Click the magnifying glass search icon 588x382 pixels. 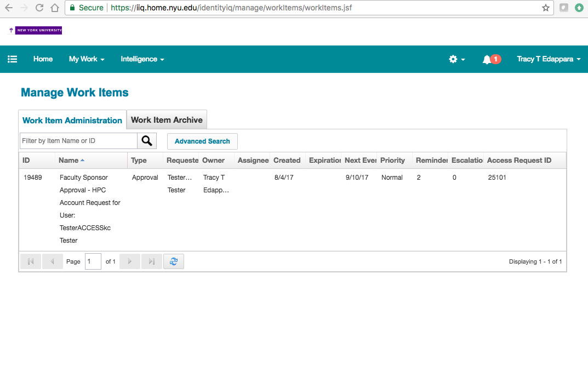(147, 141)
